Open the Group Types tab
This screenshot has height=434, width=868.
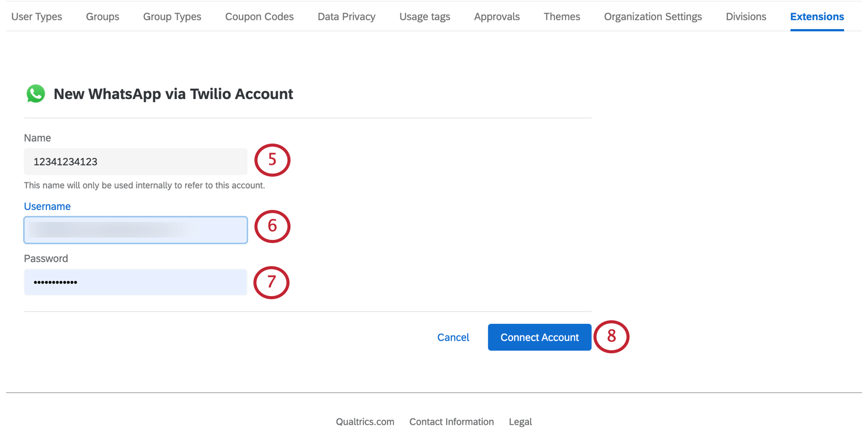tap(172, 17)
